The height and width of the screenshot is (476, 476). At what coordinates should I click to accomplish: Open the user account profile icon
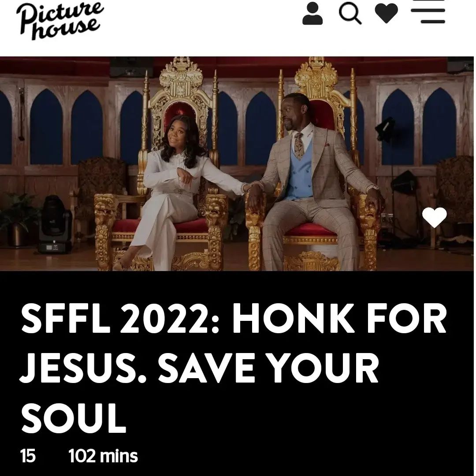[312, 13]
